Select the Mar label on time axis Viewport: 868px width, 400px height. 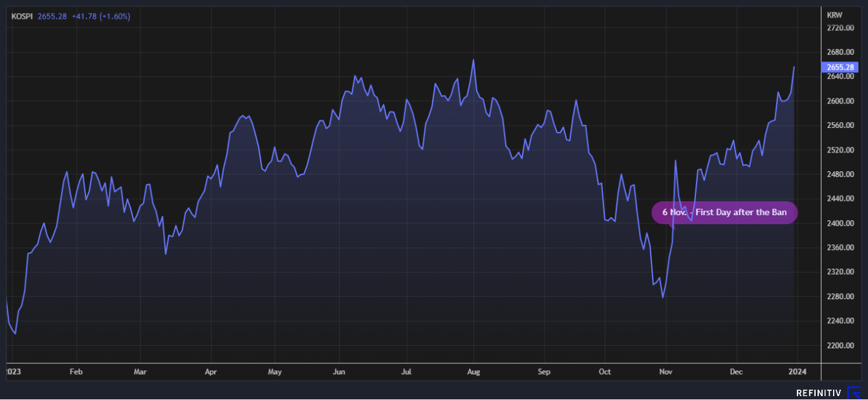pyautogui.click(x=140, y=372)
